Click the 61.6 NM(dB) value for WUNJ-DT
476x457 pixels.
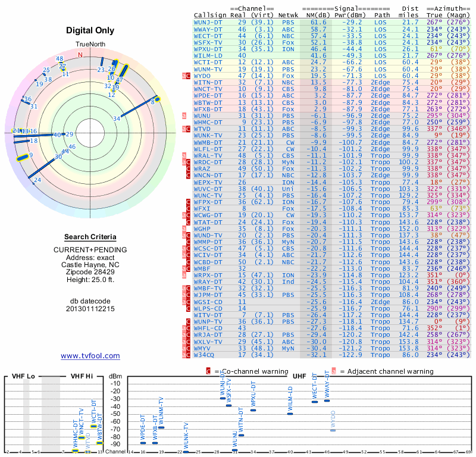318,23
